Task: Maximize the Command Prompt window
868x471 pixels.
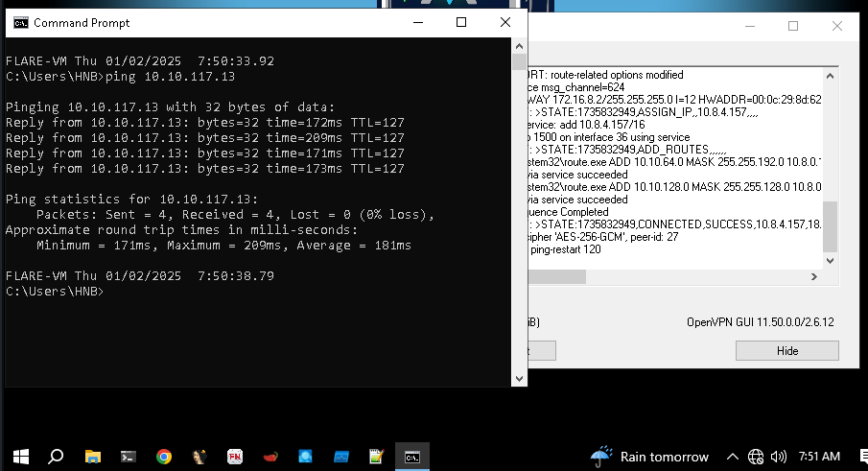Action: point(461,22)
